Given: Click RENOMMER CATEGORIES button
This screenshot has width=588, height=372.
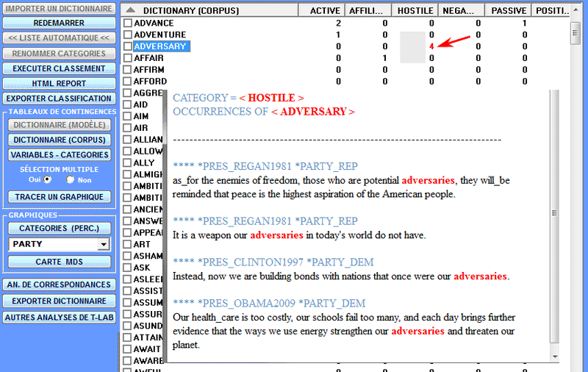Looking at the screenshot, I should [x=59, y=53].
